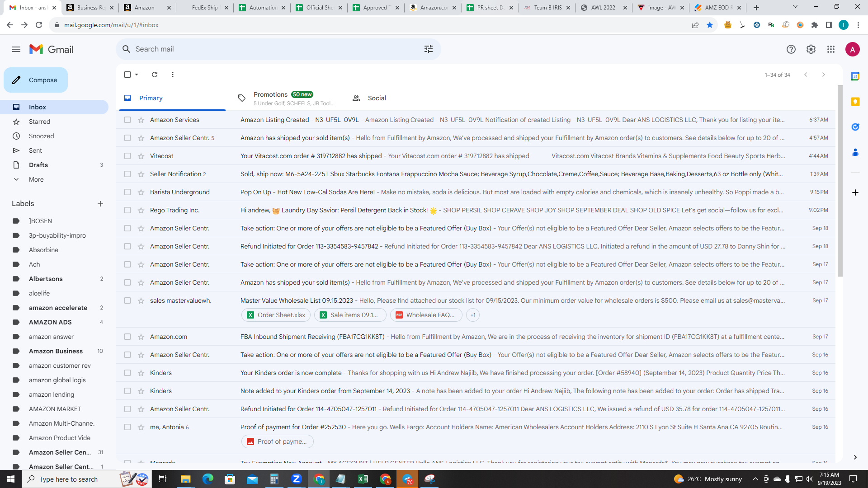Open Google Tasks side panel icon

(855, 127)
